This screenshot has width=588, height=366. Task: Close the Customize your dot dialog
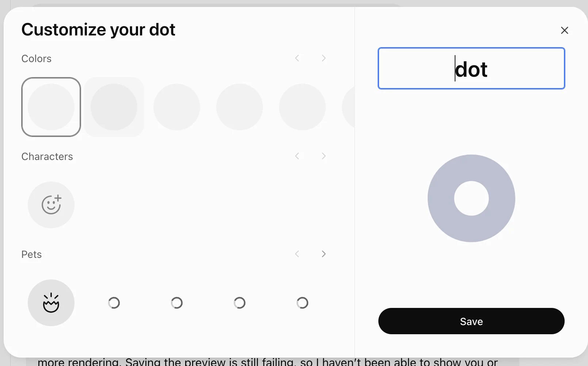coord(564,30)
